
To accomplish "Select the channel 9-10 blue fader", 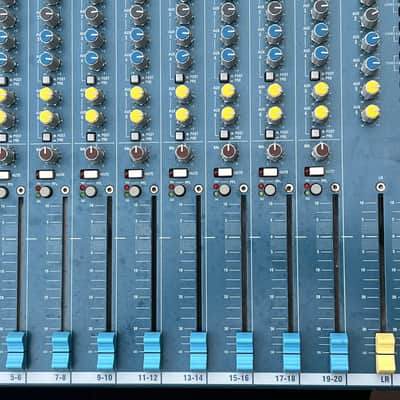I will tap(106, 351).
